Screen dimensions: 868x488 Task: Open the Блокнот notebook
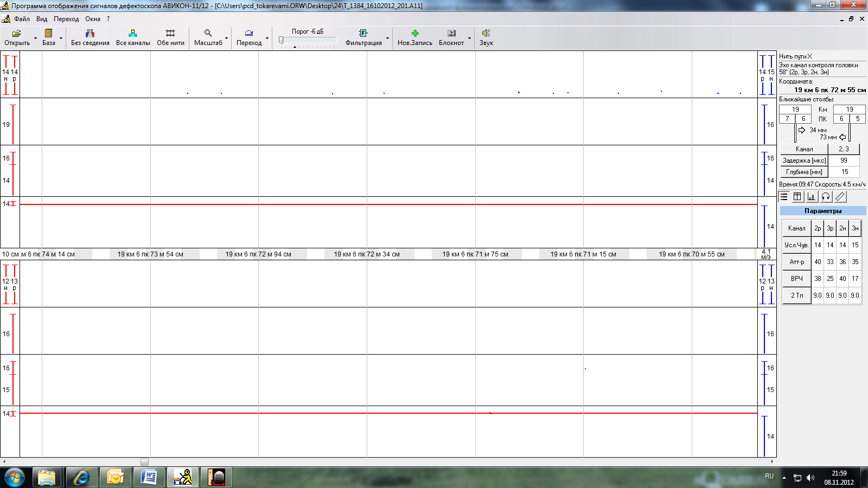coord(451,37)
